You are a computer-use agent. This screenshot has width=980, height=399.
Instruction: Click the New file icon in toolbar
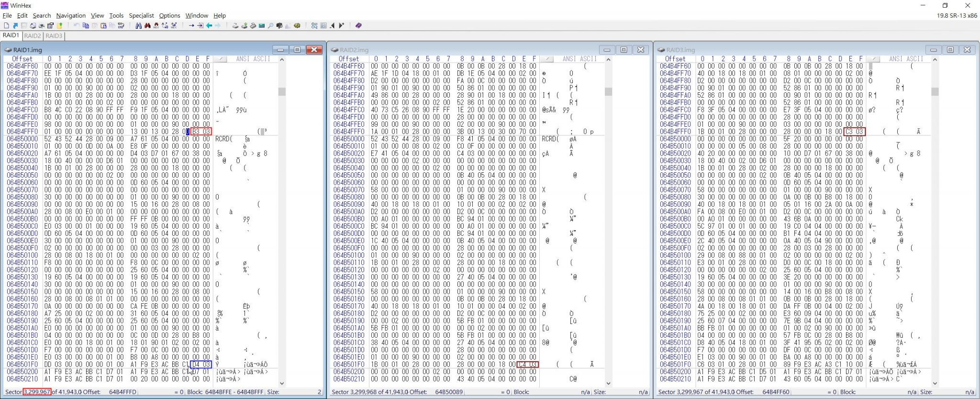click(6, 26)
